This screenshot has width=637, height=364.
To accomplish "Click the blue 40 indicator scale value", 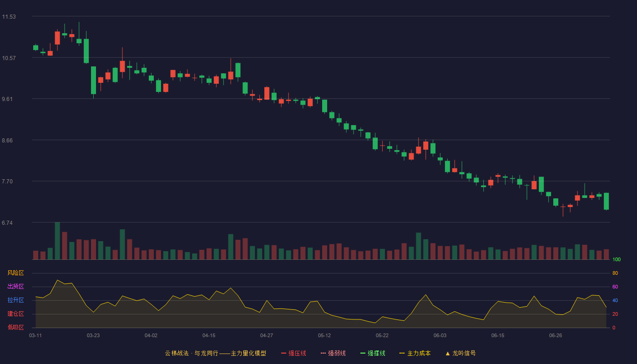I will 615,300.
